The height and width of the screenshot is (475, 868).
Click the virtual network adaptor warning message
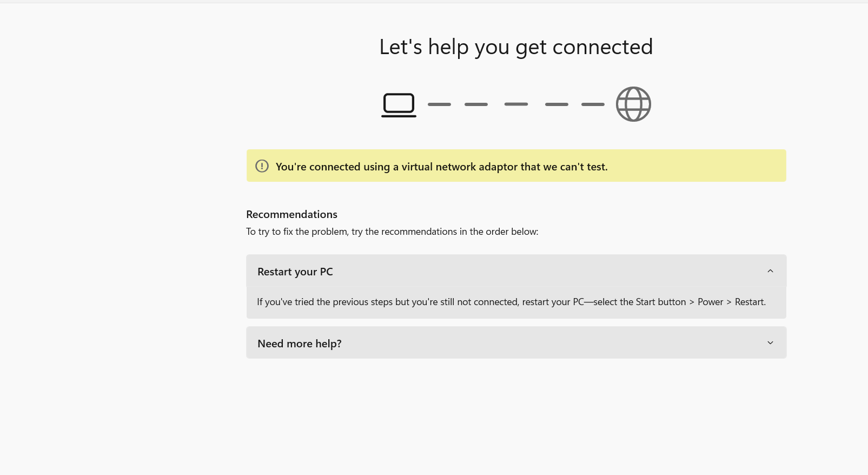441,167
